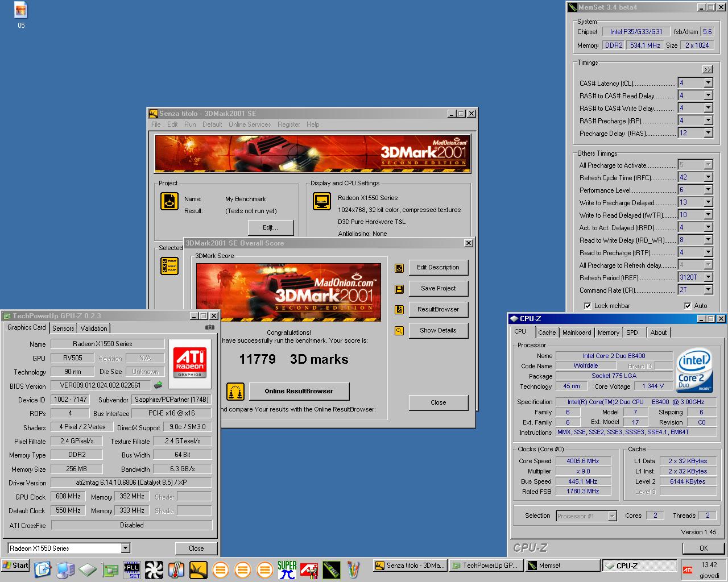Viewport: 728px width, 582px height.
Task: Click the Show Details button
Action: tap(438, 331)
